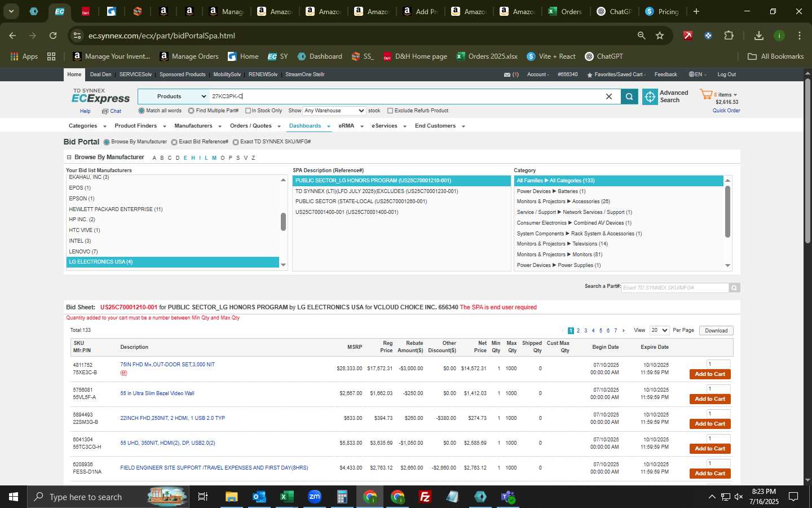Expand the Manufacturers menu

point(197,126)
